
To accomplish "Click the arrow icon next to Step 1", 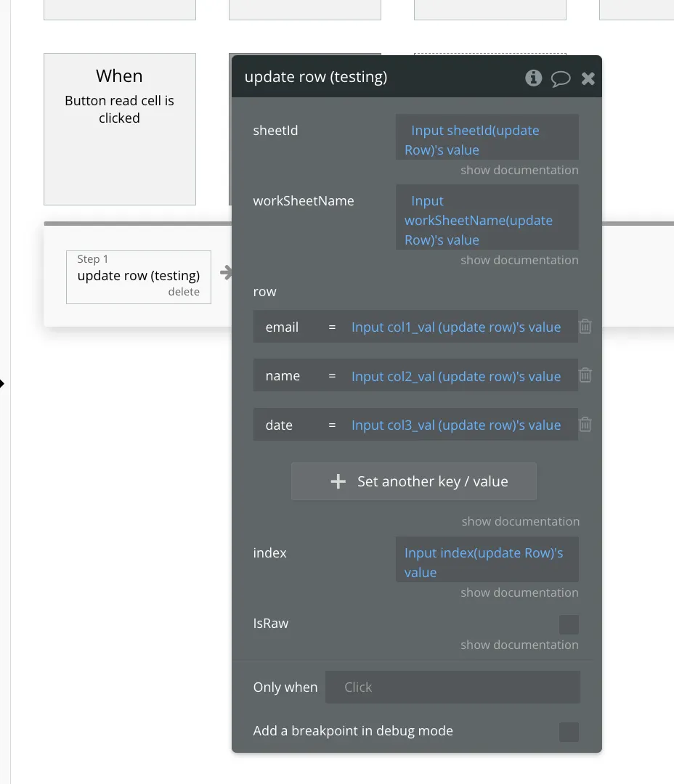I will pos(226,273).
